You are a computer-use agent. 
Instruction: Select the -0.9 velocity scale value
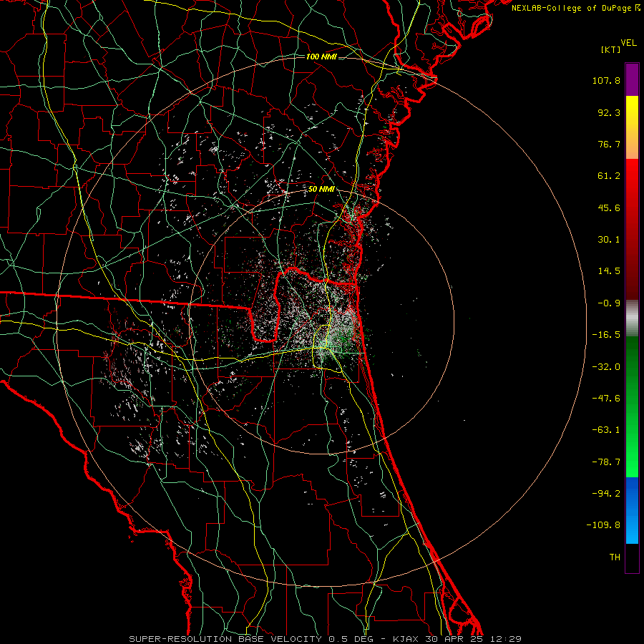(x=609, y=303)
